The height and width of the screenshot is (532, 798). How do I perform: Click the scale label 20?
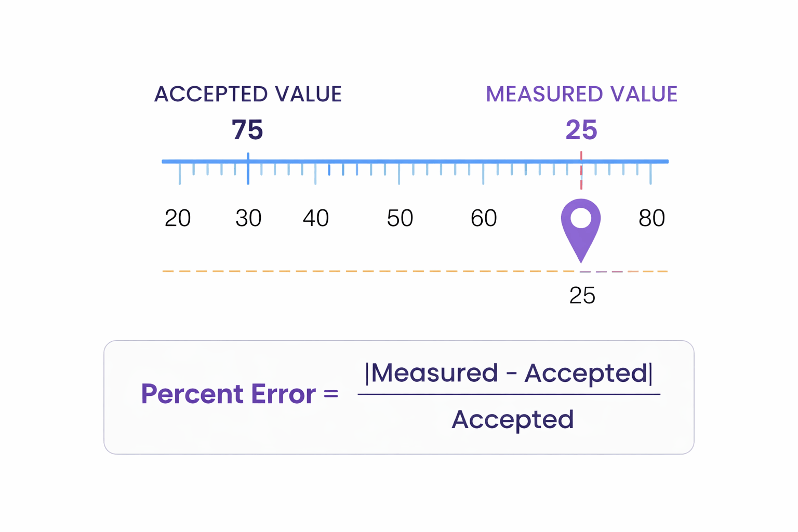[178, 218]
